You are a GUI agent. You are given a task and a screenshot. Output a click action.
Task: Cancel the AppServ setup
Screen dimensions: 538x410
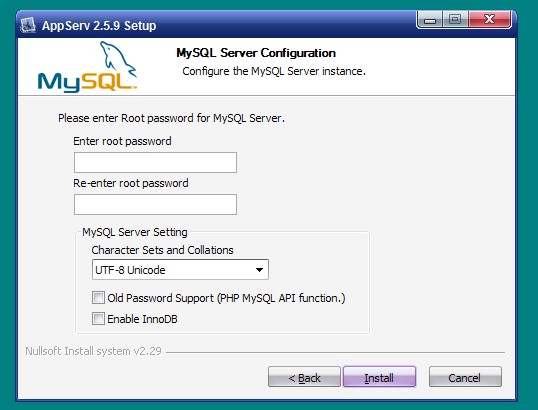465,377
